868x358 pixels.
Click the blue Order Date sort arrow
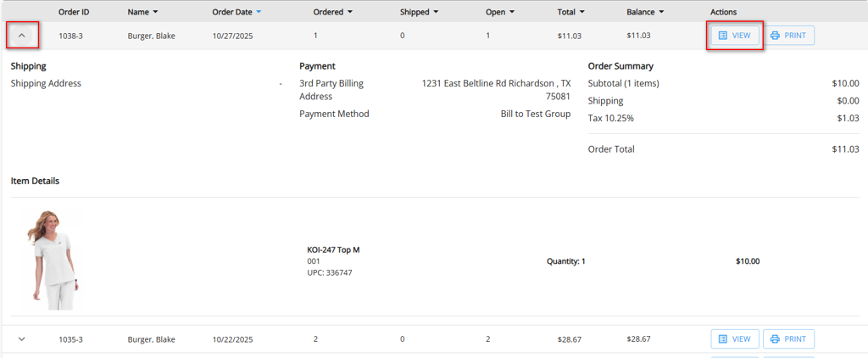(x=259, y=13)
